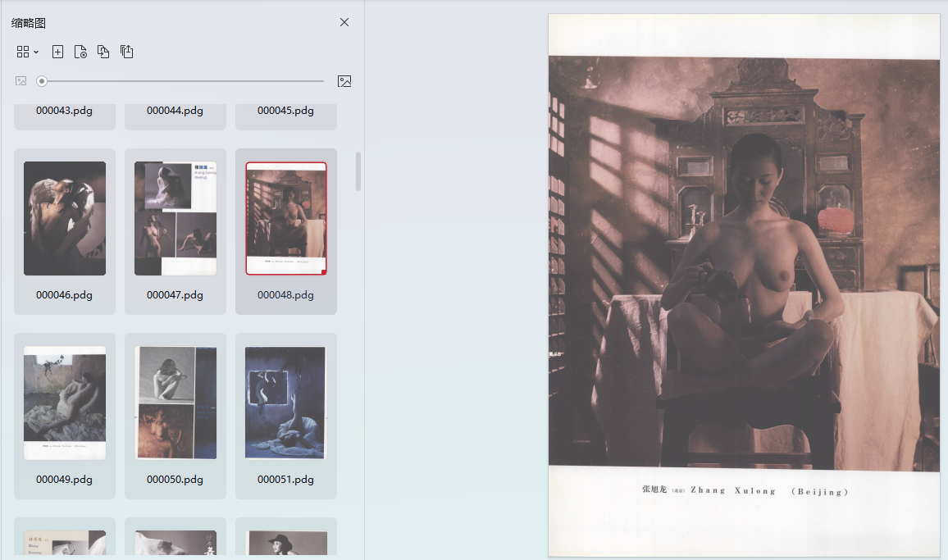The width and height of the screenshot is (948, 560).
Task: Click the replace page icon
Action: point(103,52)
